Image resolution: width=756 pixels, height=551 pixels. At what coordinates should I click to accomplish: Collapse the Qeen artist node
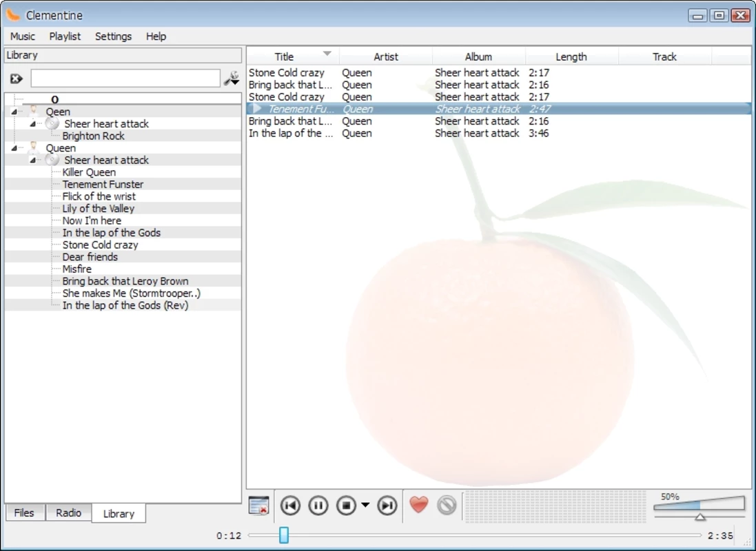14,112
